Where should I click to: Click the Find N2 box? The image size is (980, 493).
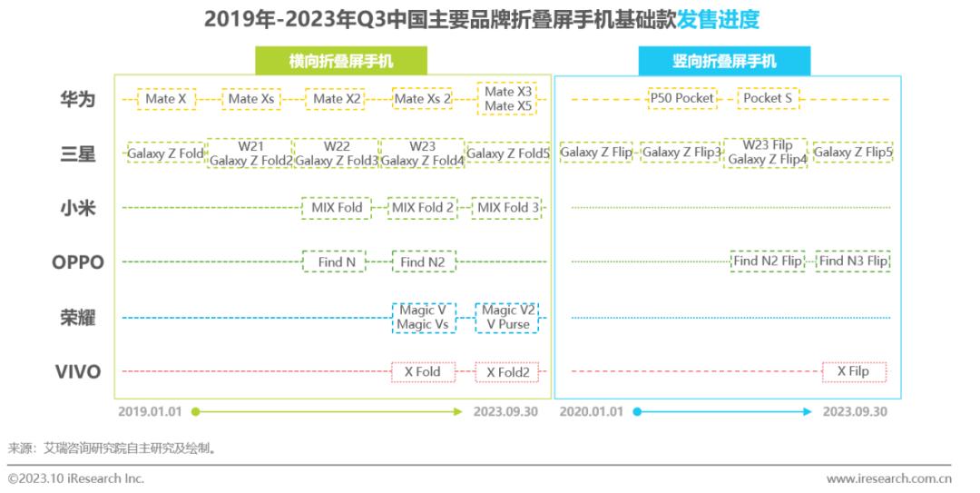click(423, 262)
